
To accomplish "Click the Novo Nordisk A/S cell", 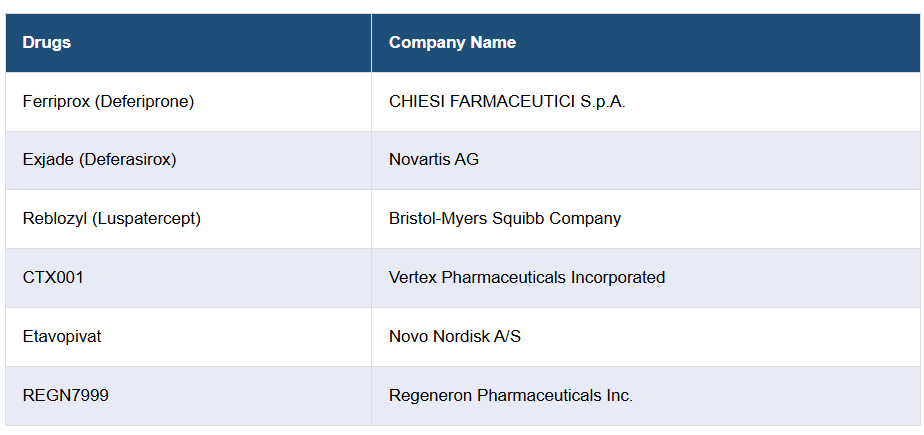I will pyautogui.click(x=455, y=337).
